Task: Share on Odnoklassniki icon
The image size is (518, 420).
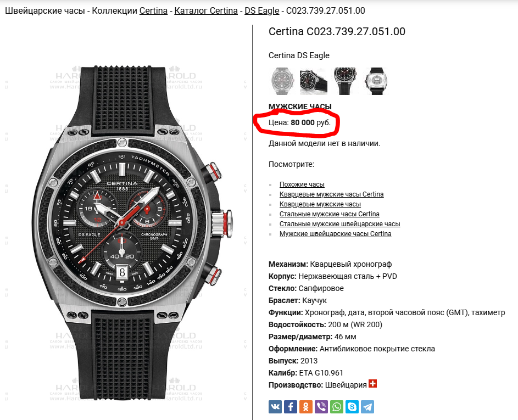Action: tap(306, 407)
